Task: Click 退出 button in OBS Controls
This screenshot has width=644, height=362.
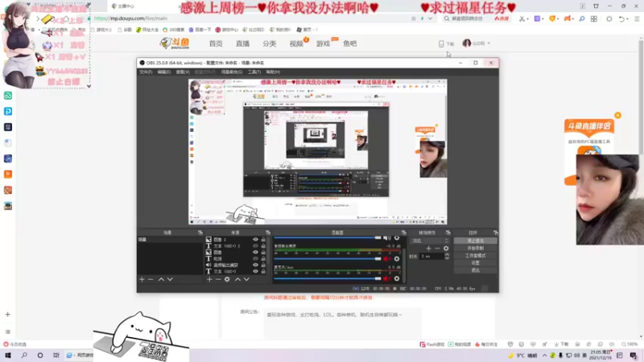Action: [x=475, y=270]
